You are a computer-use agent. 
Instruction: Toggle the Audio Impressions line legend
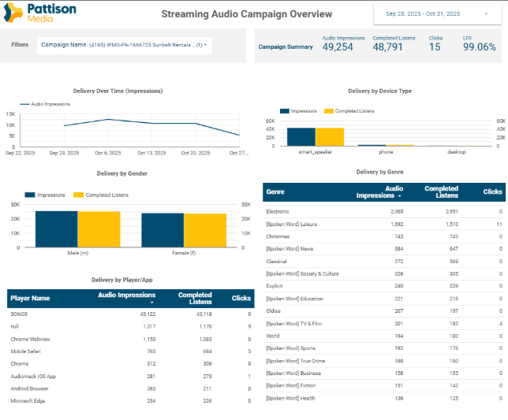(x=45, y=104)
